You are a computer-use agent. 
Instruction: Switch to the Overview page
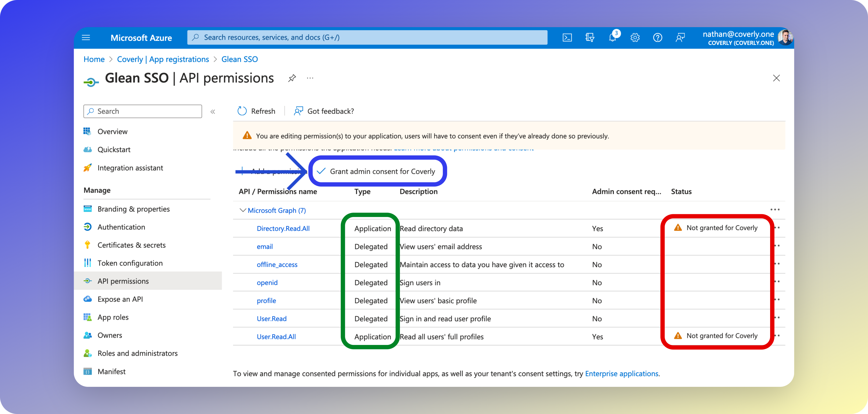tap(113, 131)
